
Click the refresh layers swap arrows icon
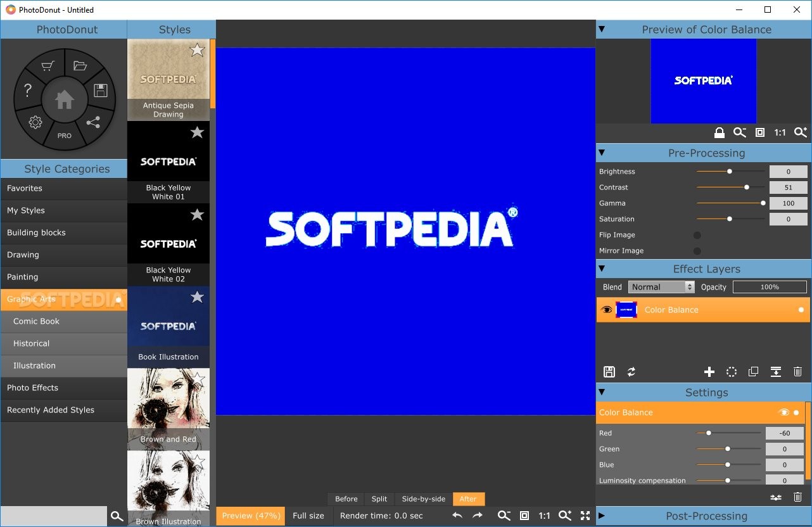(631, 372)
